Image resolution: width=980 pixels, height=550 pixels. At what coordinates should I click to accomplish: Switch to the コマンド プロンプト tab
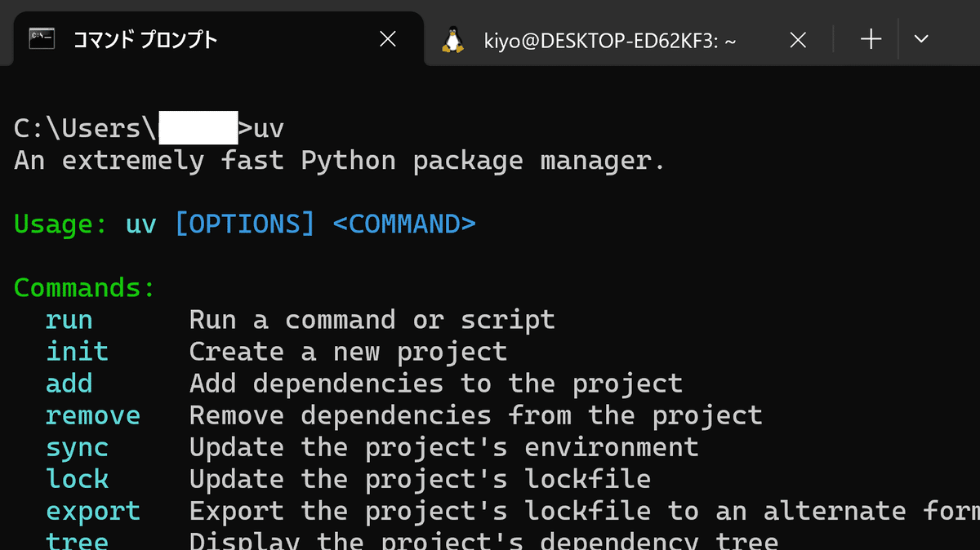tap(145, 39)
